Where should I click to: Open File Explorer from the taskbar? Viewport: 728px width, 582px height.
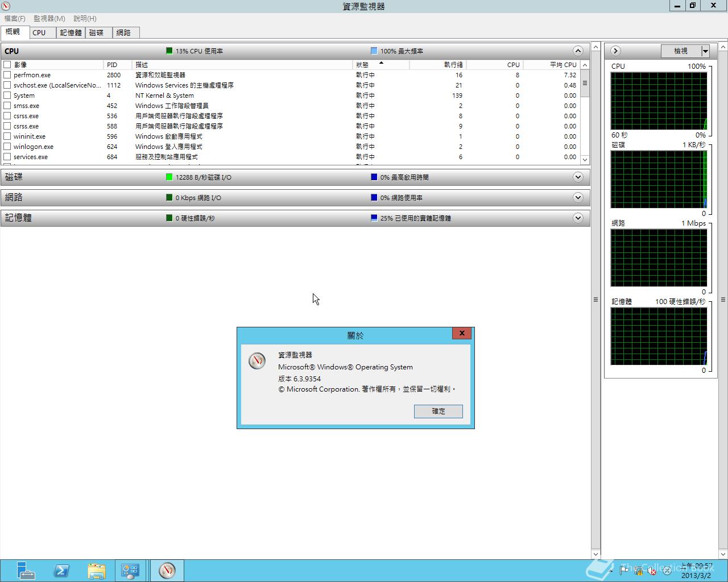[x=97, y=571]
